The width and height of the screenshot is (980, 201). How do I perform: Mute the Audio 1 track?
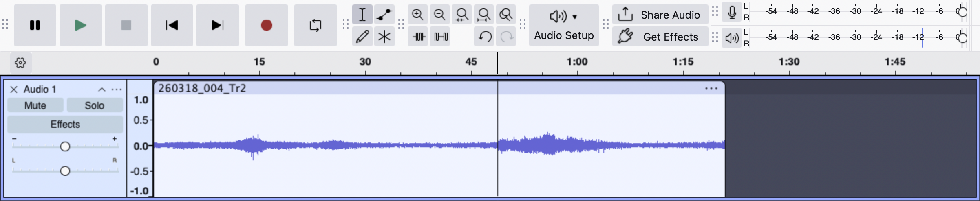tap(35, 105)
